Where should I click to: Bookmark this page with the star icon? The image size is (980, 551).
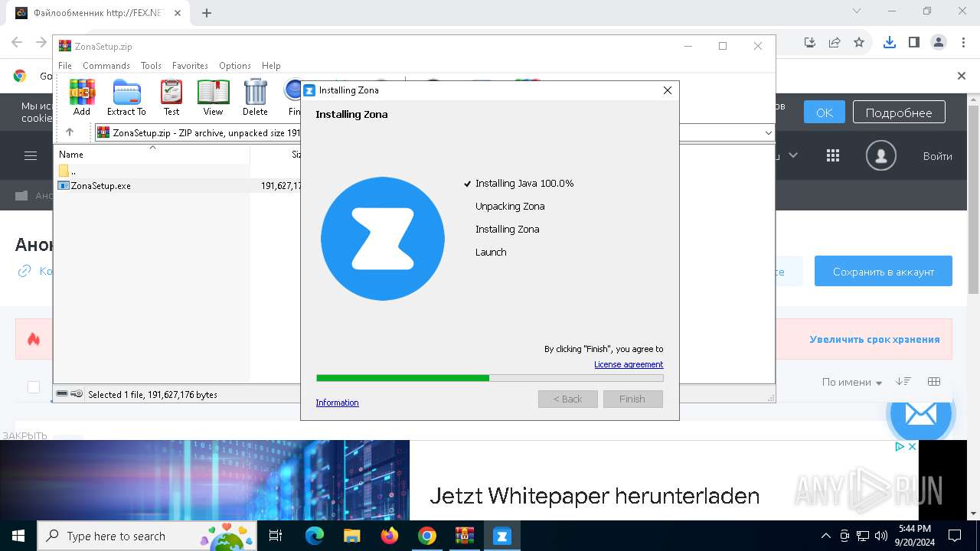point(859,42)
